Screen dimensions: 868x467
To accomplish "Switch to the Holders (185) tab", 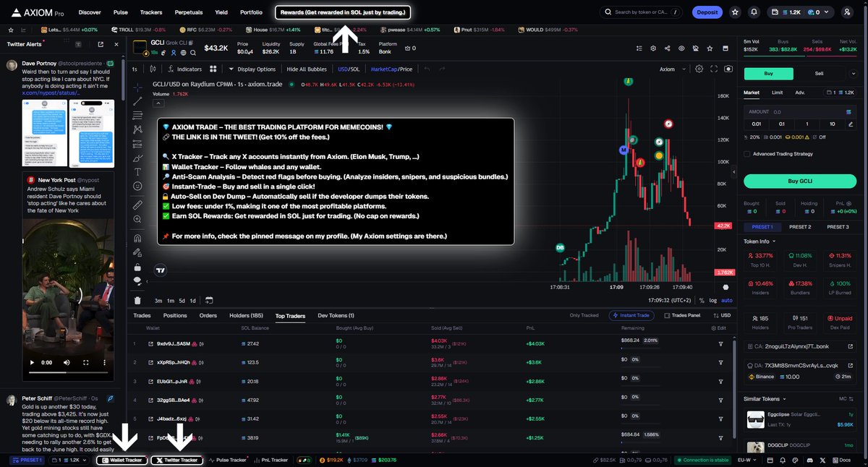I will pos(246,315).
